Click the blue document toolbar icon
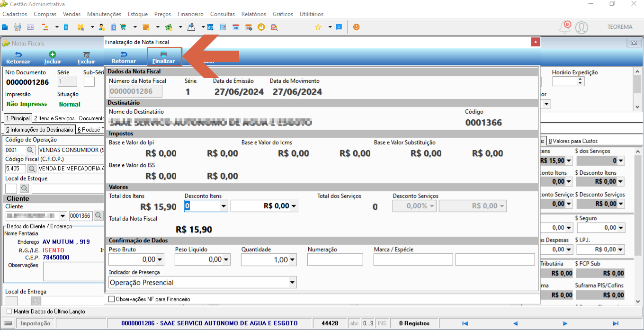This screenshot has height=330, width=644. click(66, 27)
